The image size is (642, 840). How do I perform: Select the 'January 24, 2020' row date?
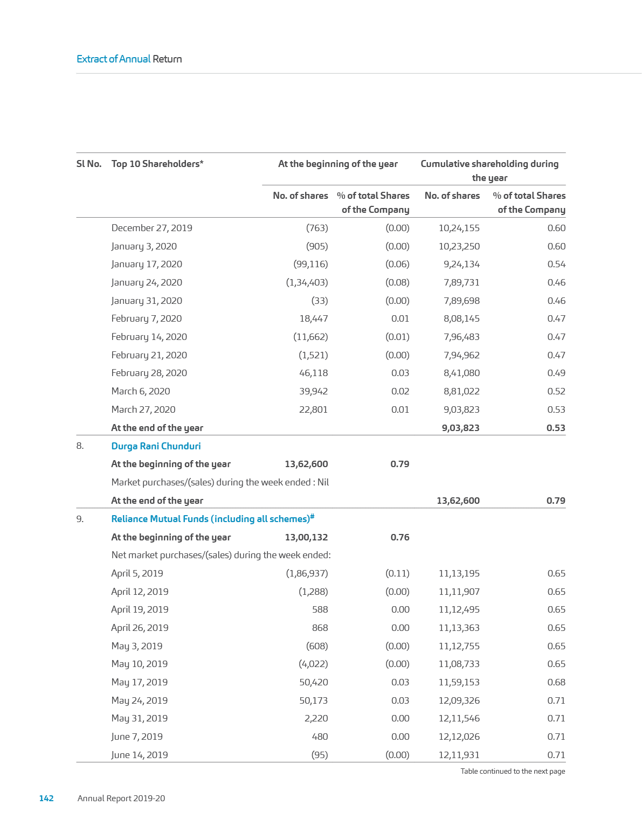(147, 282)
